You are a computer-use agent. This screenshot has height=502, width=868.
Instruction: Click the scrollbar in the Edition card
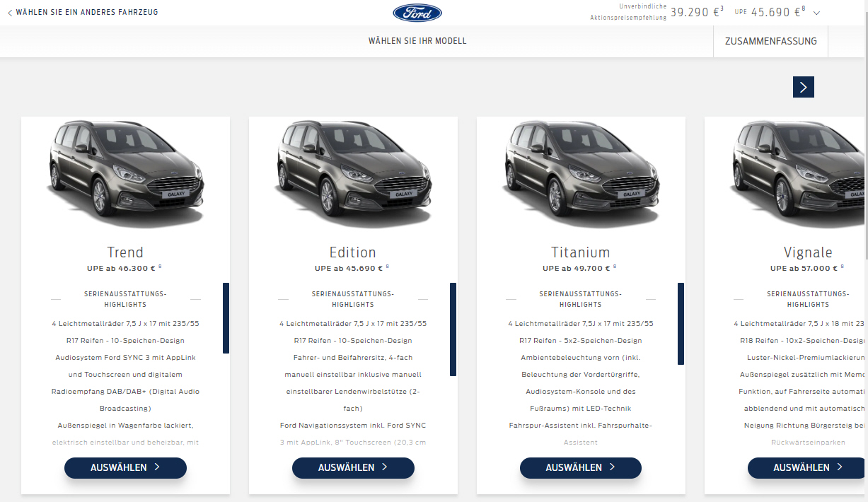coord(453,329)
